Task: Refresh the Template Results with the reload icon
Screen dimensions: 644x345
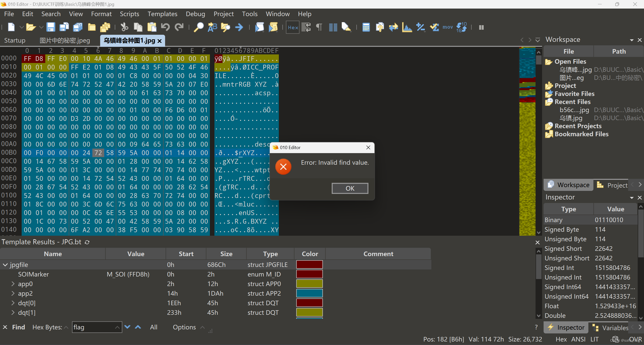Action: (x=87, y=242)
